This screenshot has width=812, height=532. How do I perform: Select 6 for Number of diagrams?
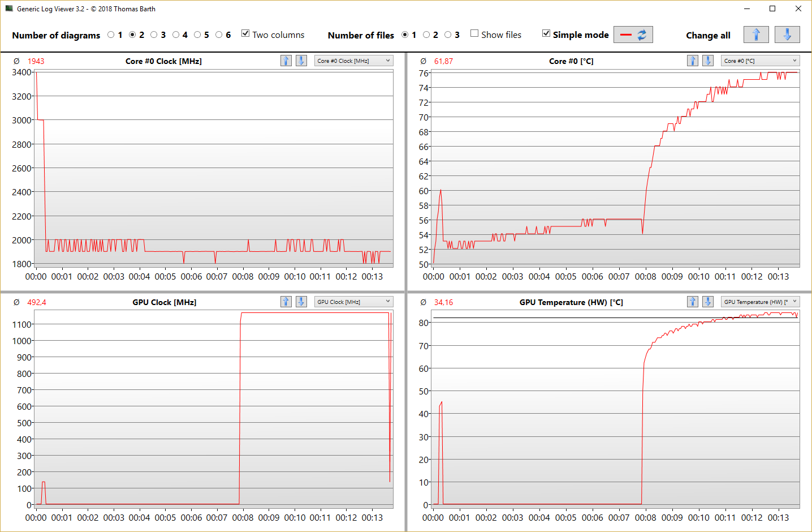tap(219, 35)
